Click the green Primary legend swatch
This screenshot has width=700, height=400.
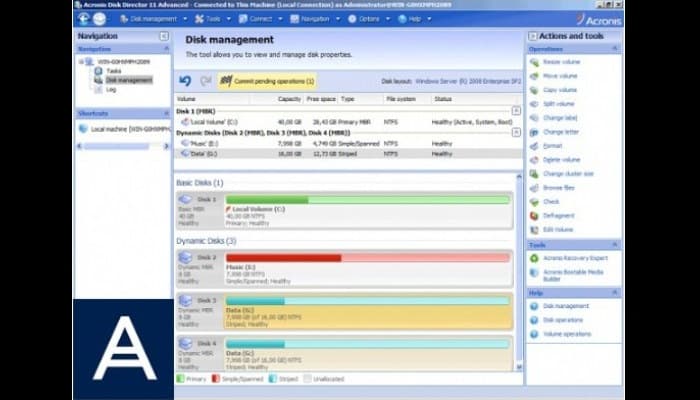point(180,379)
